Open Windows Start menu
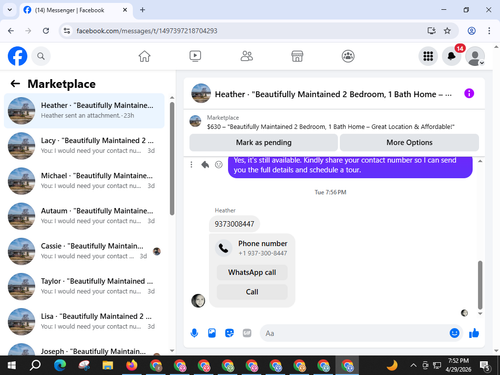 [11, 366]
